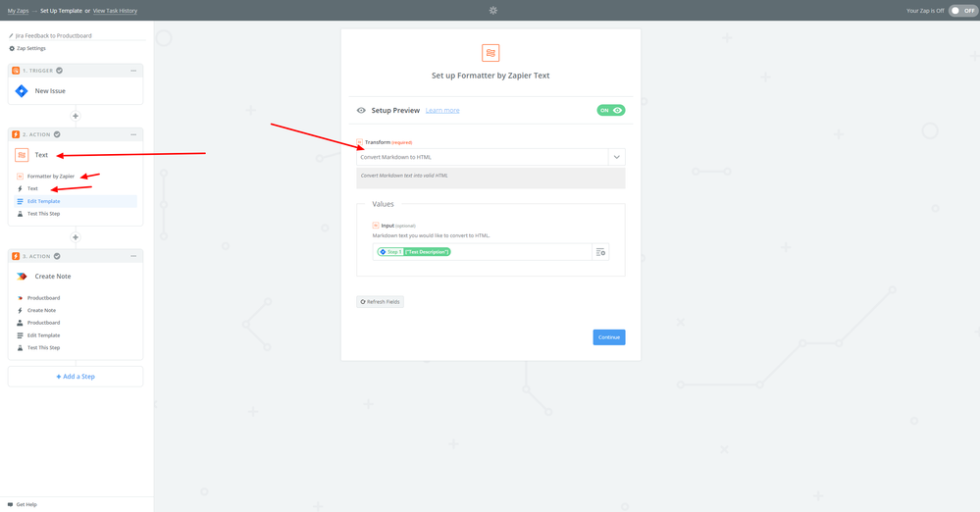
Task: Click the Values section heading
Action: click(384, 204)
